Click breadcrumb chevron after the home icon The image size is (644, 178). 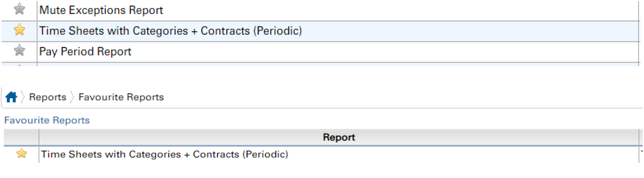23,97
